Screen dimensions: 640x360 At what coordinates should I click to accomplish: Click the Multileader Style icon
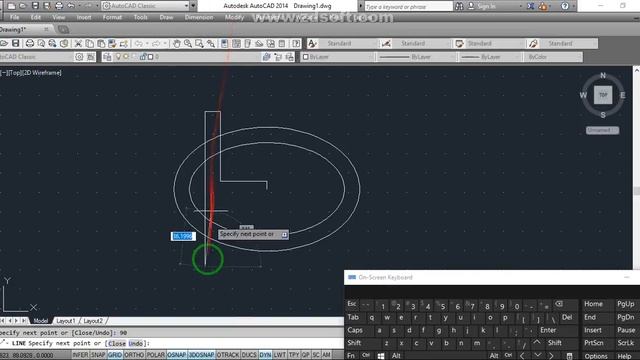[x=533, y=43]
